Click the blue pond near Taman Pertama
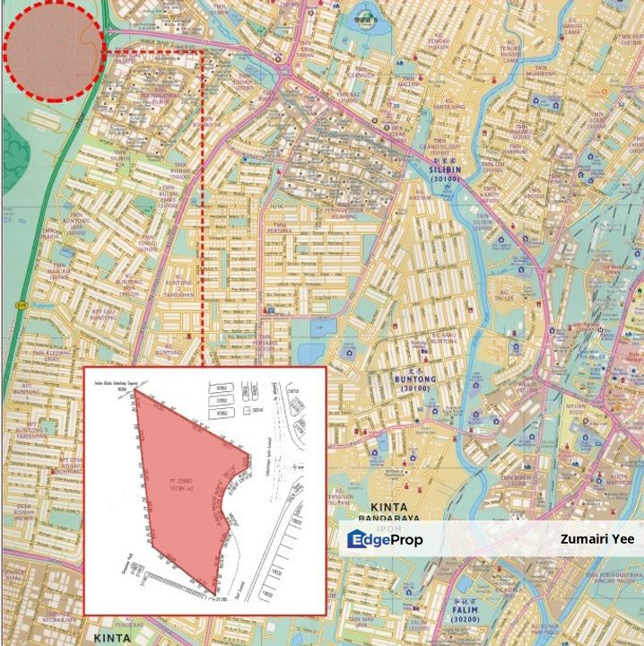The image size is (644, 646). point(316,328)
